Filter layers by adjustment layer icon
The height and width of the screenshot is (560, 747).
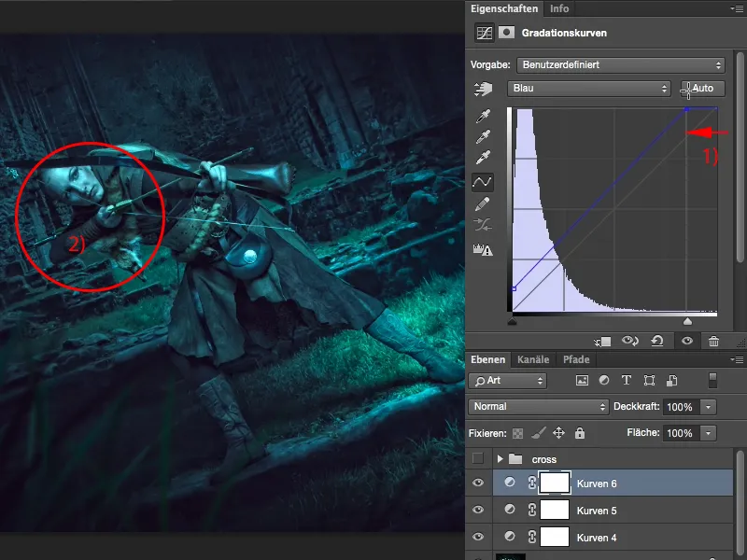(x=603, y=381)
